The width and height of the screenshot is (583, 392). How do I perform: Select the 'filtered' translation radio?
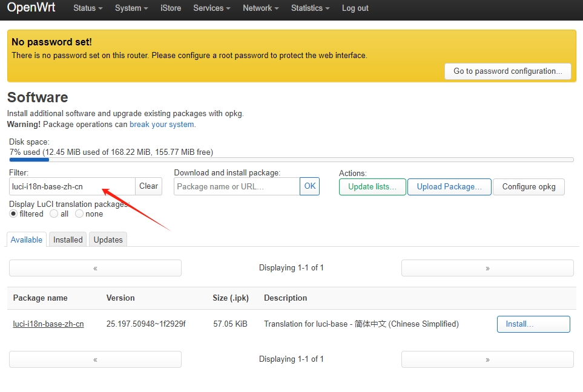pos(13,214)
